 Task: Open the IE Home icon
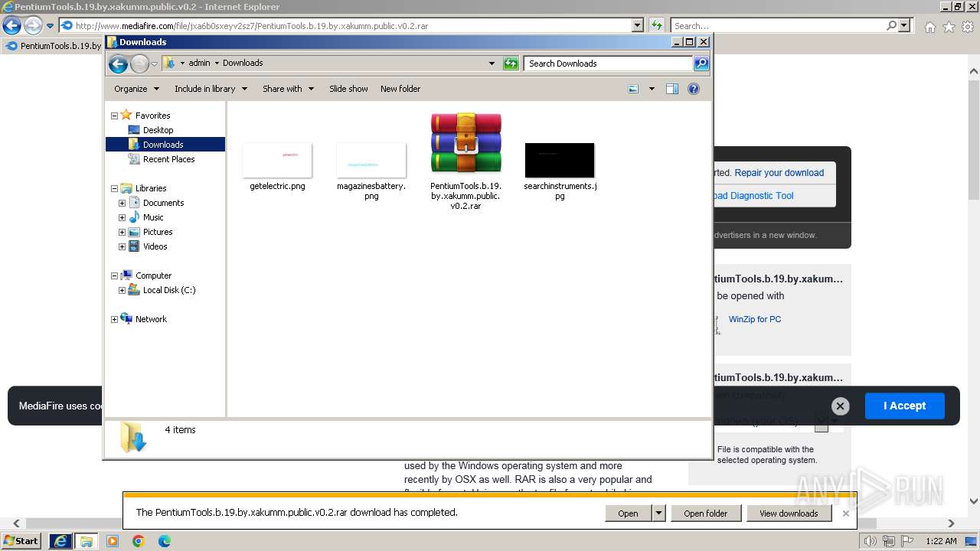tap(929, 27)
